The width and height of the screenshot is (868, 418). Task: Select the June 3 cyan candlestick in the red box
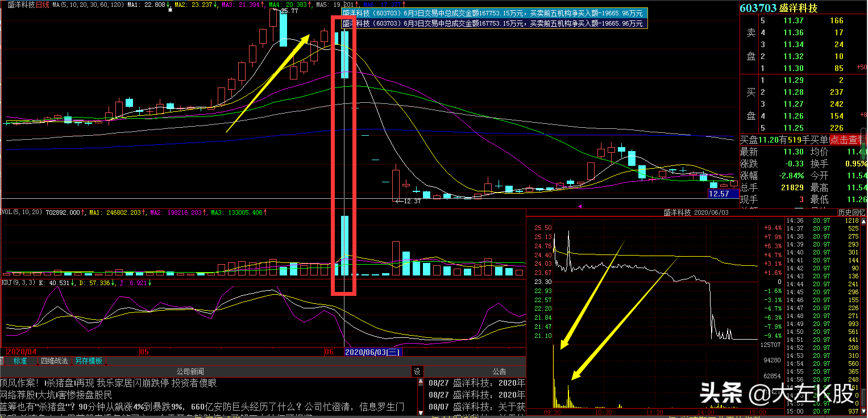344,55
